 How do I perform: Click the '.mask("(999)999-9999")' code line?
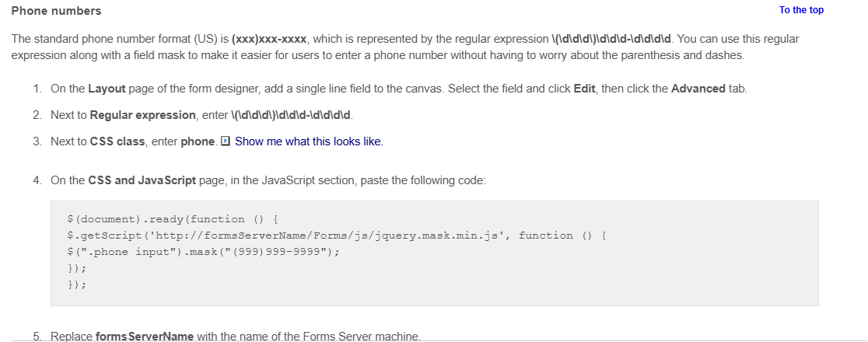[x=203, y=253]
